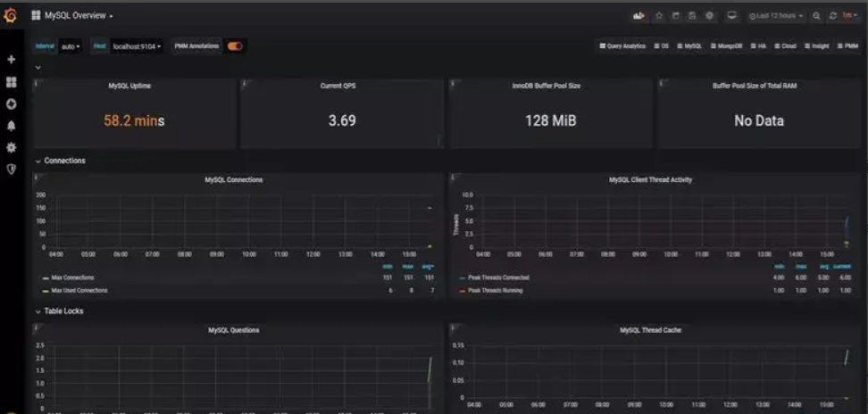Viewport: 868px width, 414px height.
Task: Open the Explore compass icon
Action: coord(11,103)
